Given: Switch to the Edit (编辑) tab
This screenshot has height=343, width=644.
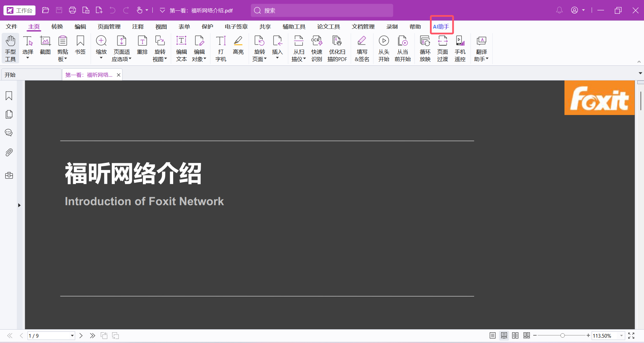Looking at the screenshot, I should click(x=80, y=26).
